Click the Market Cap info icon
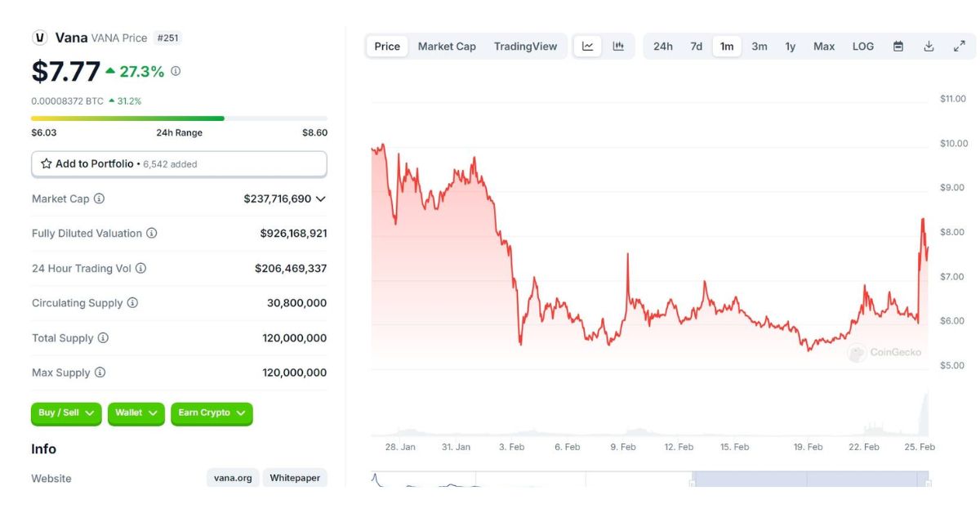This screenshot has width=980, height=513. [99, 199]
